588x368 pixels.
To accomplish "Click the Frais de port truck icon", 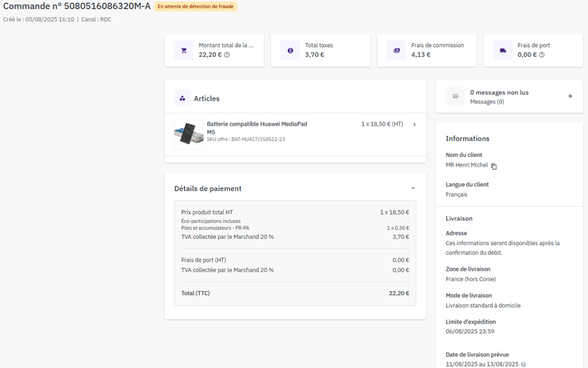I will click(503, 51).
